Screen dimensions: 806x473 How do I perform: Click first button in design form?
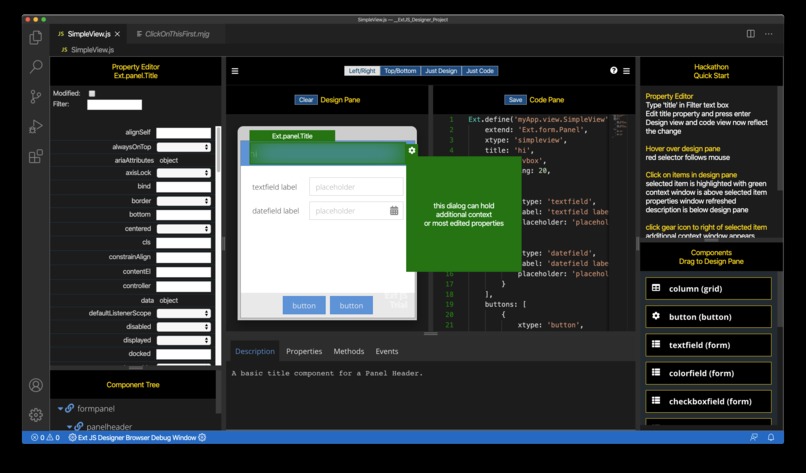click(304, 305)
